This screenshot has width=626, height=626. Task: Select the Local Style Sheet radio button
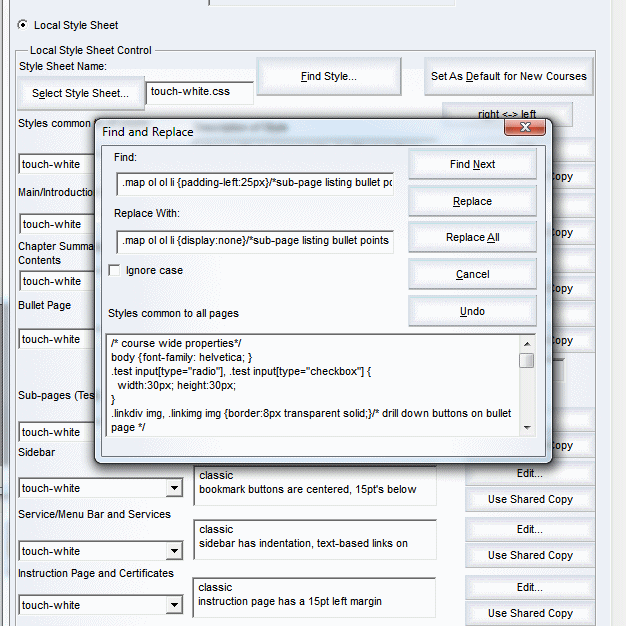[x=23, y=25]
